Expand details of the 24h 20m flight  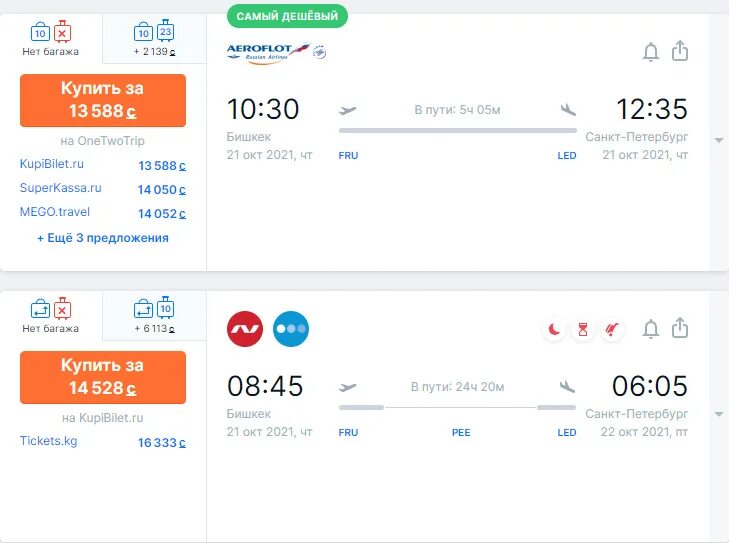pyautogui.click(x=719, y=414)
